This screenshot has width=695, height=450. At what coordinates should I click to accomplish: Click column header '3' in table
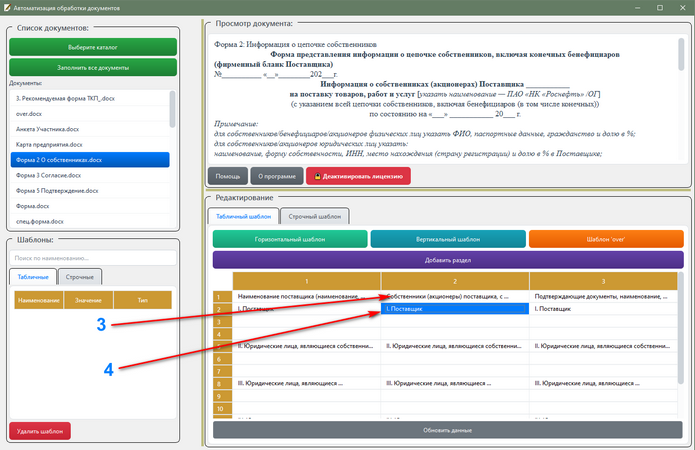pos(603,281)
